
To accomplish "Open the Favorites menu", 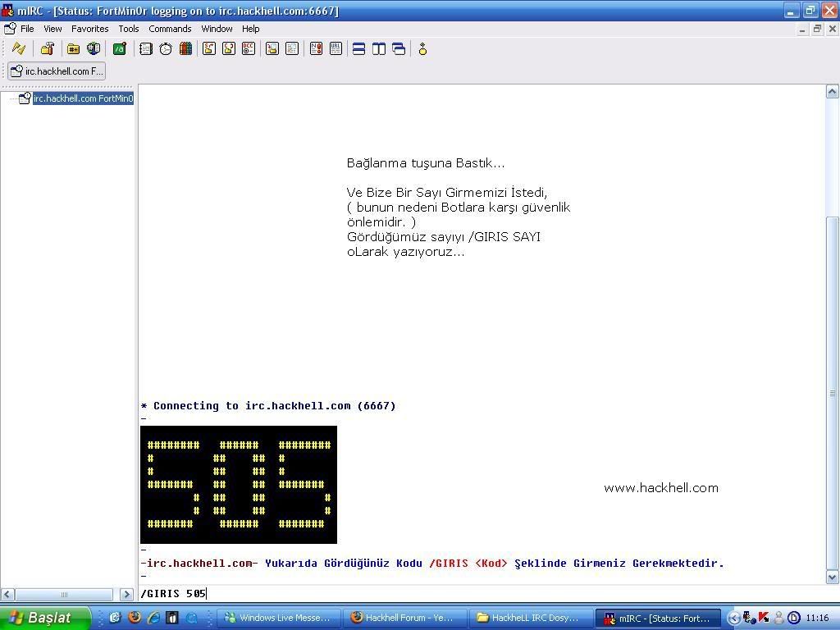I will [90, 29].
